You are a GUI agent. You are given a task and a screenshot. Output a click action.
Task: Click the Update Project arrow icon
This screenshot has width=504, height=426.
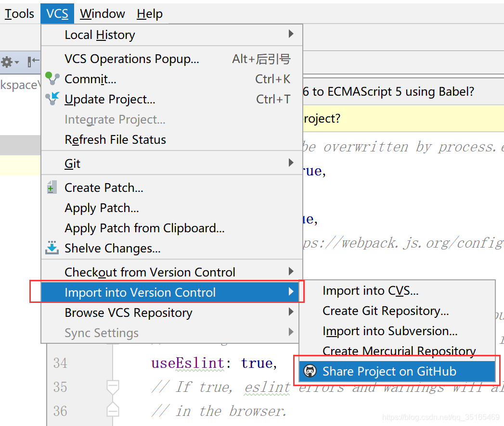pyautogui.click(x=52, y=99)
